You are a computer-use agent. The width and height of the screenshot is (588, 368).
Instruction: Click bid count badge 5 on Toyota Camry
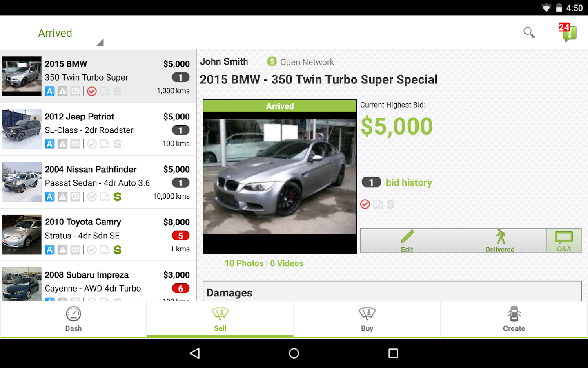(180, 236)
